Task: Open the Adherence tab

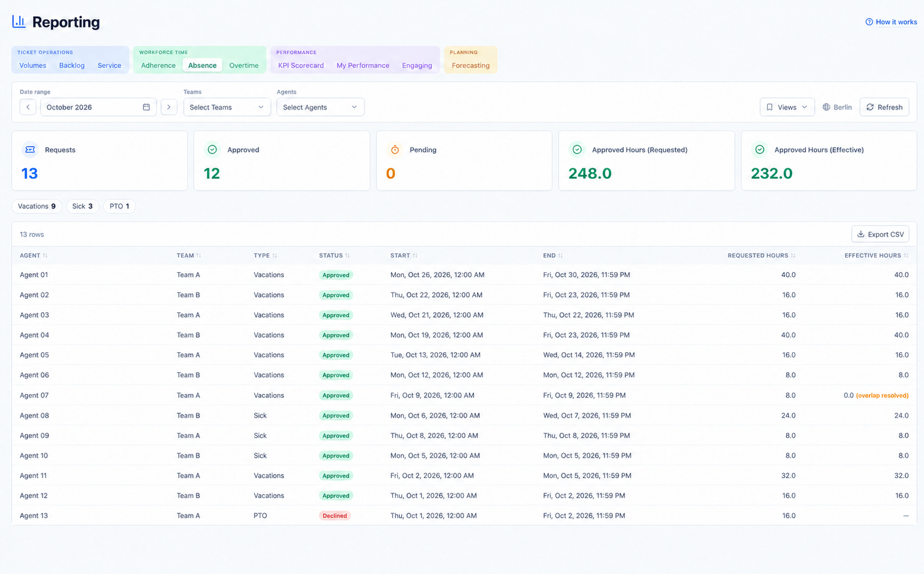Action: [158, 66]
